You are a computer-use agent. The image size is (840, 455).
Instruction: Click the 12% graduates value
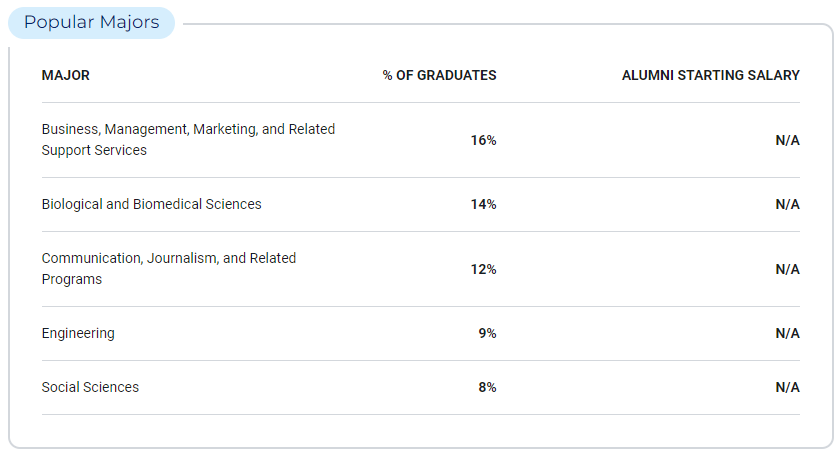tap(483, 269)
